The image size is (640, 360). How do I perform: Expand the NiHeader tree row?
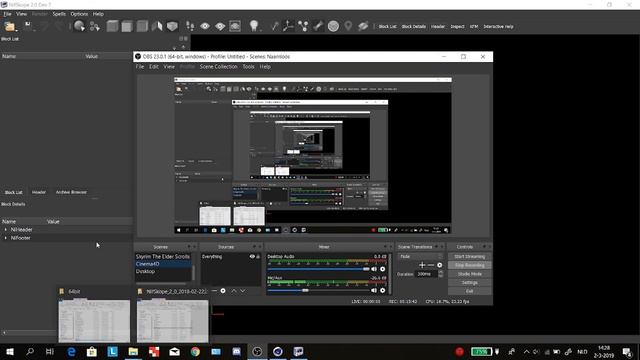click(6, 230)
